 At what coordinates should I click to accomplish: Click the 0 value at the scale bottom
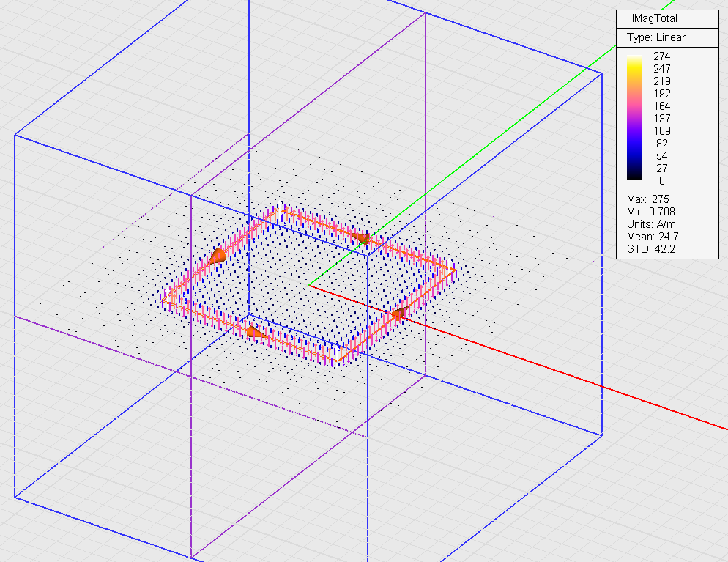661,181
